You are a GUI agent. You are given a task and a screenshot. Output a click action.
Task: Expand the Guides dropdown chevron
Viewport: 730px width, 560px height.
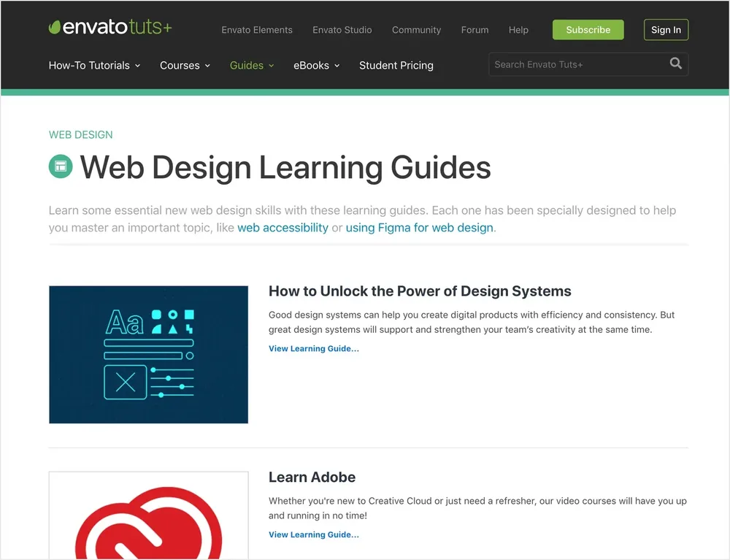tap(272, 66)
